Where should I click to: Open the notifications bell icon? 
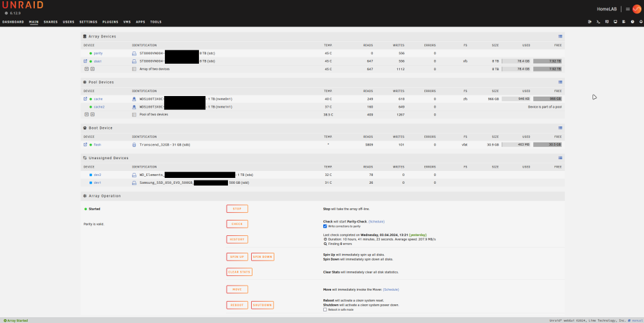(641, 22)
